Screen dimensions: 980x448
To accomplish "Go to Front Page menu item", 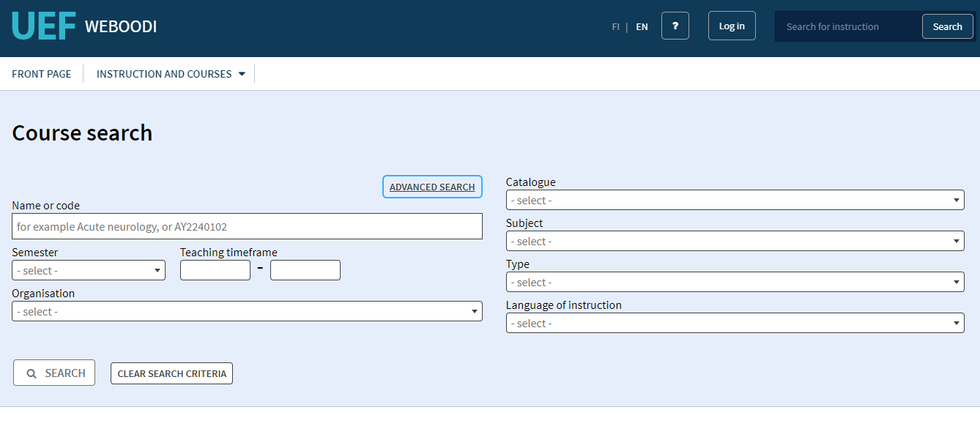I will point(42,74).
